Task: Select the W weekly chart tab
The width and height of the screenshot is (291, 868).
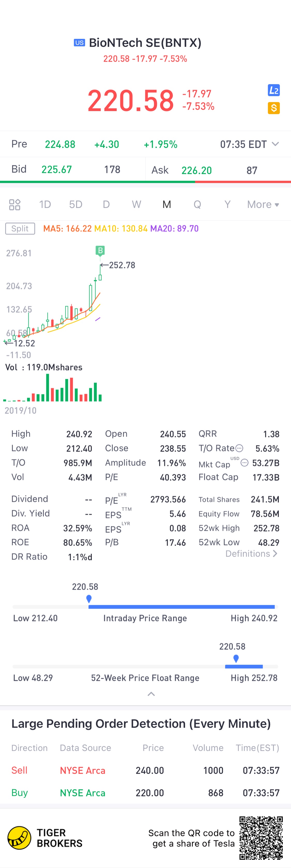Action: tap(137, 205)
